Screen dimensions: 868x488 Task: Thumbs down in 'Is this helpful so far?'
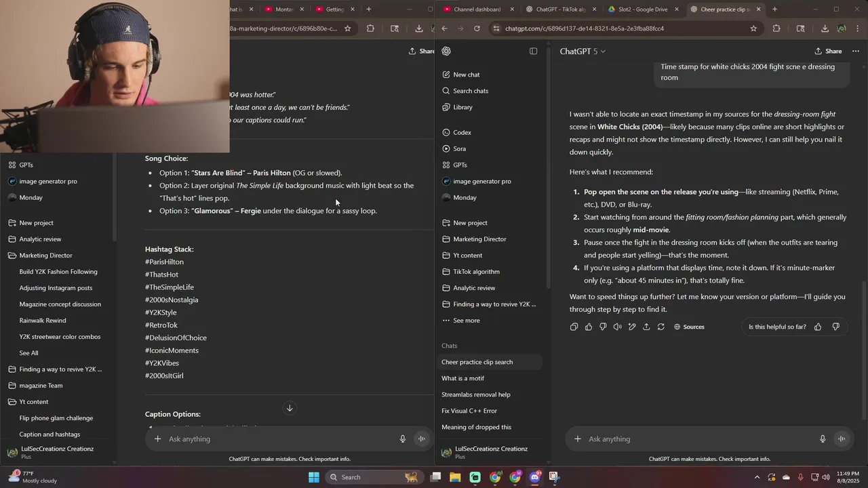point(835,327)
